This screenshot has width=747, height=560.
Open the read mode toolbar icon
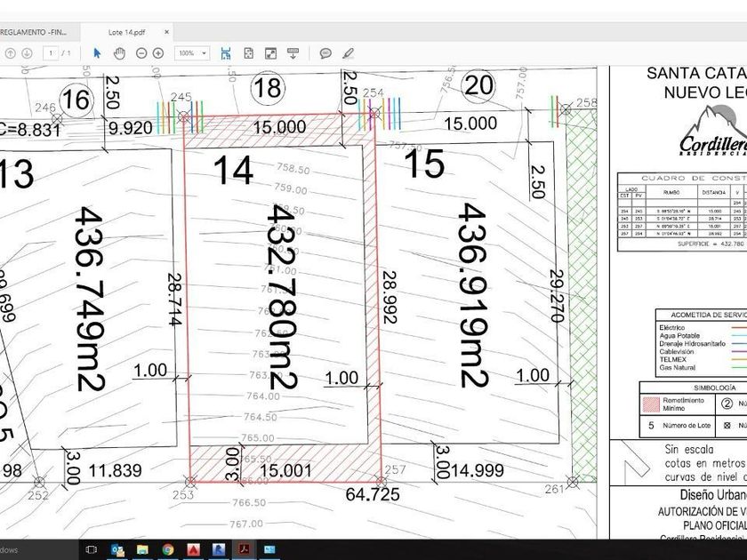coord(293,53)
